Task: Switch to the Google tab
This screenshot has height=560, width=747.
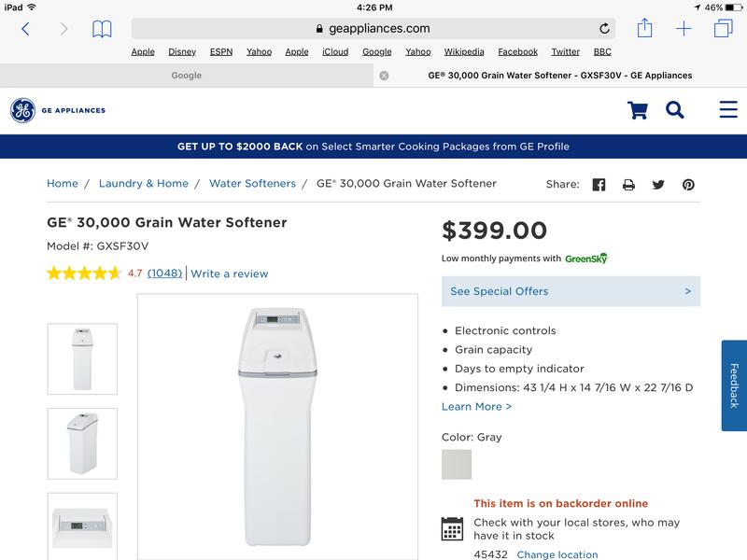Action: click(187, 76)
